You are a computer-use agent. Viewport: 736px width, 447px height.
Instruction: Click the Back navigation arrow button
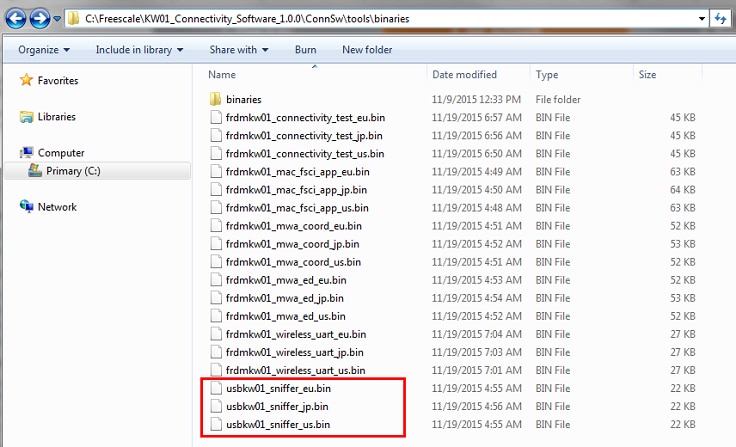click(x=15, y=19)
